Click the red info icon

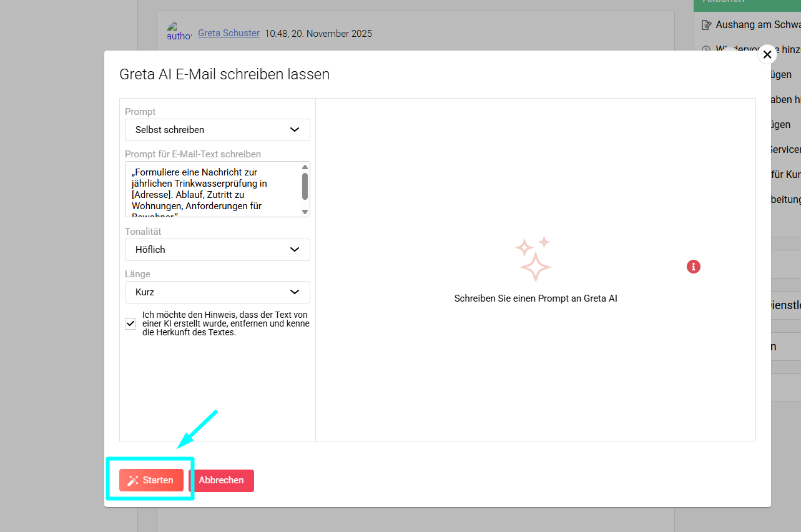point(694,267)
